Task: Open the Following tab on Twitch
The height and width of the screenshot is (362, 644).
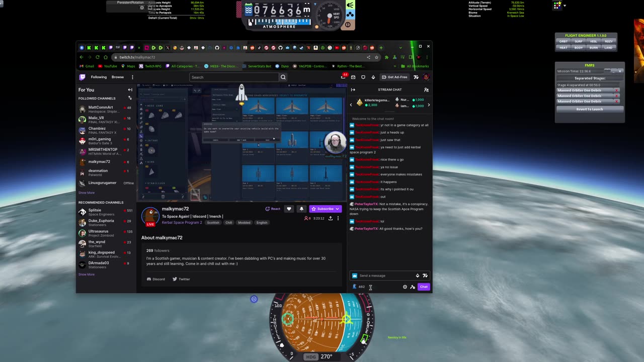Action: [x=99, y=77]
